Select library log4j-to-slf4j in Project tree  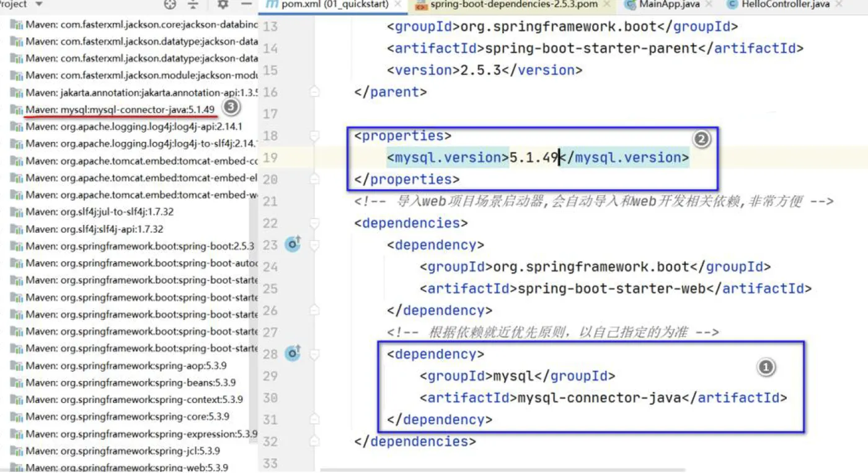pyautogui.click(x=141, y=143)
